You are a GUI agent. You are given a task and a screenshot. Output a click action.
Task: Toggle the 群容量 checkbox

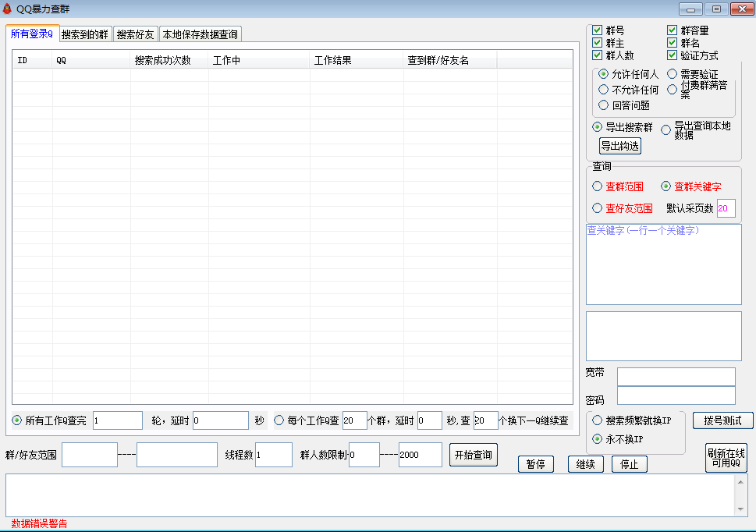(x=672, y=30)
